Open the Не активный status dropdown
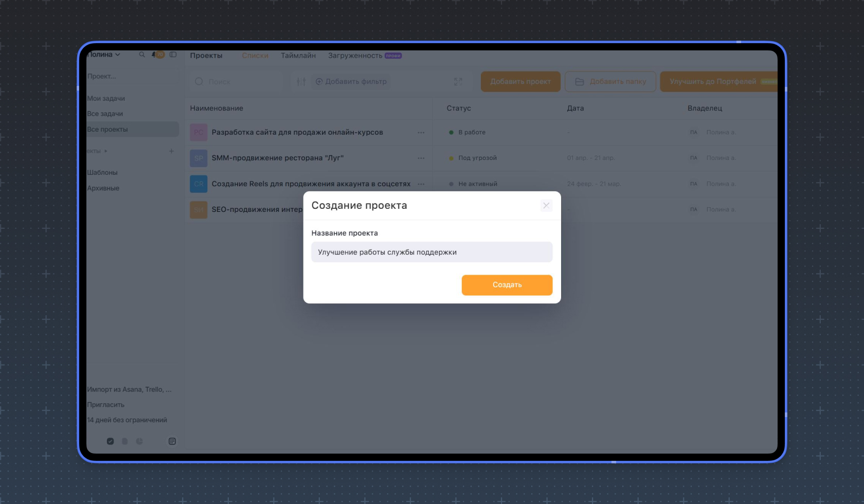This screenshot has height=504, width=864. point(473,184)
